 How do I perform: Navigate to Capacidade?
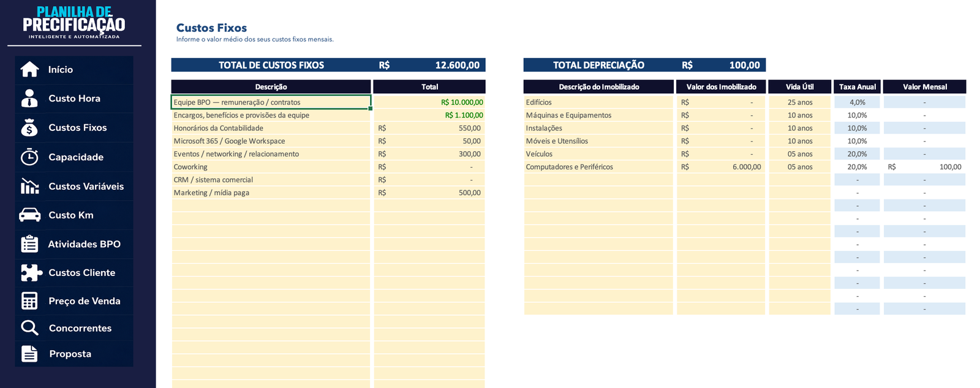pos(74,157)
